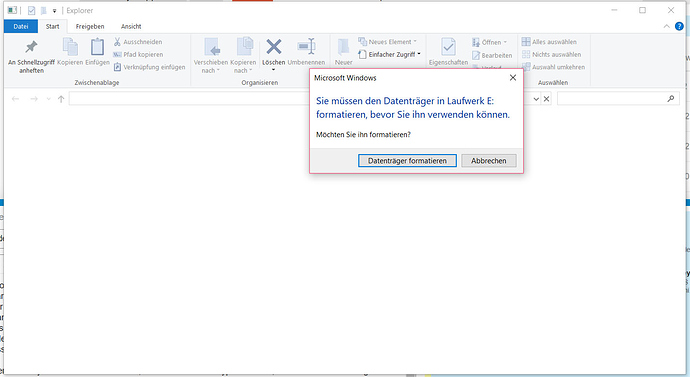Image resolution: width=690 pixels, height=377 pixels.
Task: Open Neues Element dropdown
Action: coord(387,42)
